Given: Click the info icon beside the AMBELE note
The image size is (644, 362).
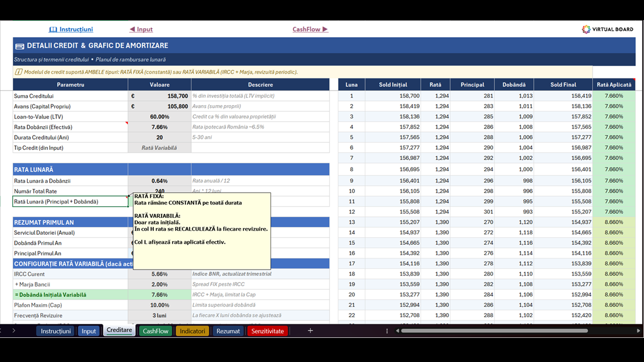Looking at the screenshot, I should click(19, 72).
